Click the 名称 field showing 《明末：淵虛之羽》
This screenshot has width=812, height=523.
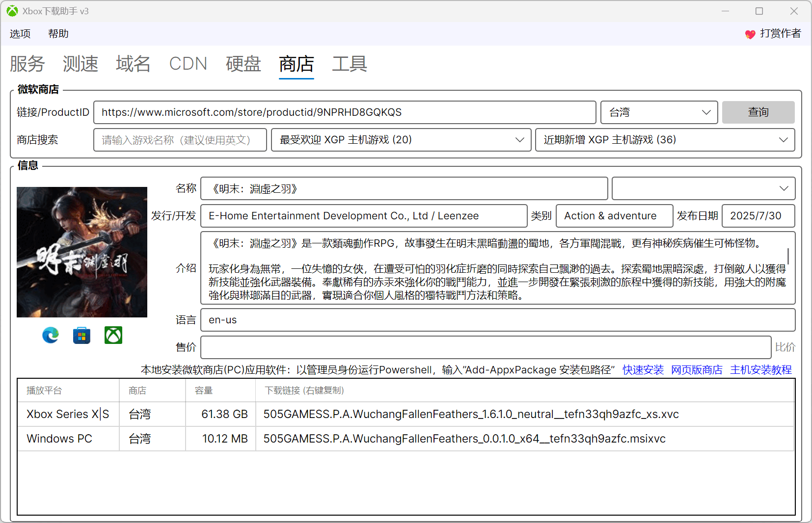404,188
